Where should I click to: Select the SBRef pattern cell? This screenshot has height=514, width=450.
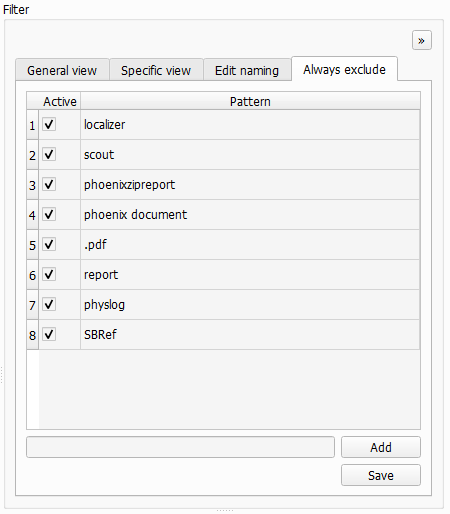point(250,335)
